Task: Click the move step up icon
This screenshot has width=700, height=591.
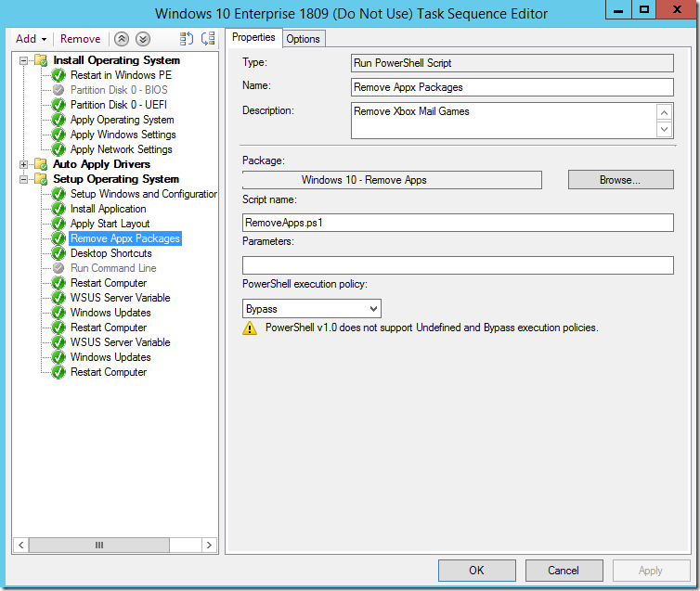Action: 122,39
